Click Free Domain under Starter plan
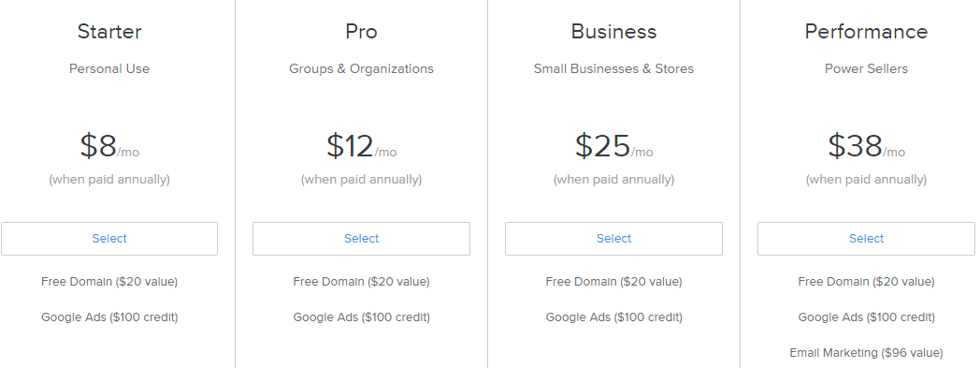This screenshot has width=980, height=368. (x=109, y=282)
